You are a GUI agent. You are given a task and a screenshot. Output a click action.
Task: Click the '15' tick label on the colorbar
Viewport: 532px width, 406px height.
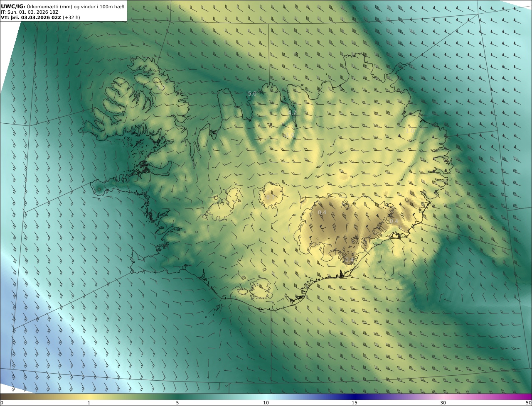(x=355, y=403)
